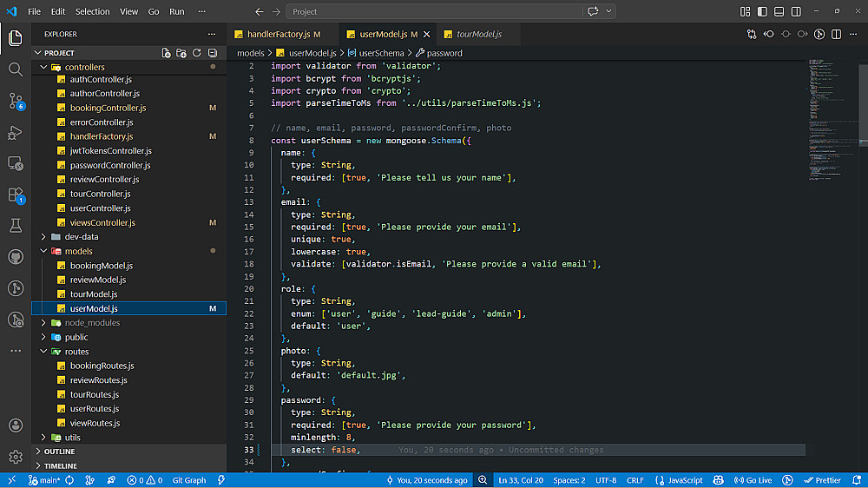
Task: Collapse the controllers folder
Action: click(x=84, y=67)
